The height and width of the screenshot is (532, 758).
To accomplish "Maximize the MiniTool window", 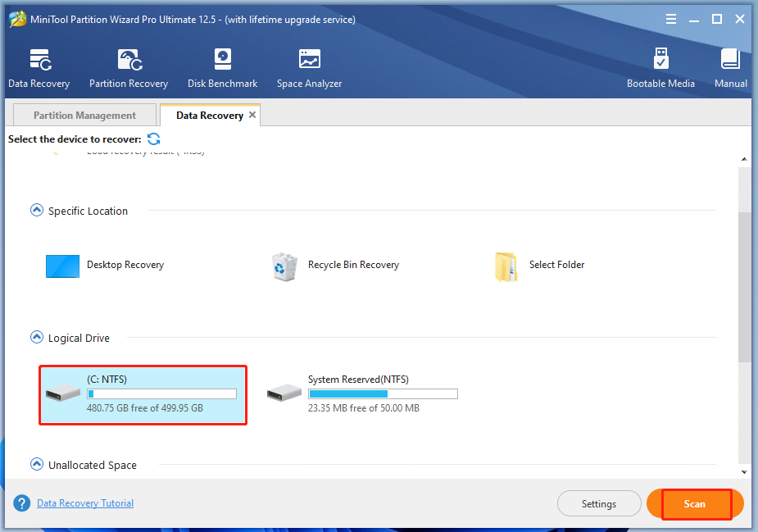I will point(717,20).
